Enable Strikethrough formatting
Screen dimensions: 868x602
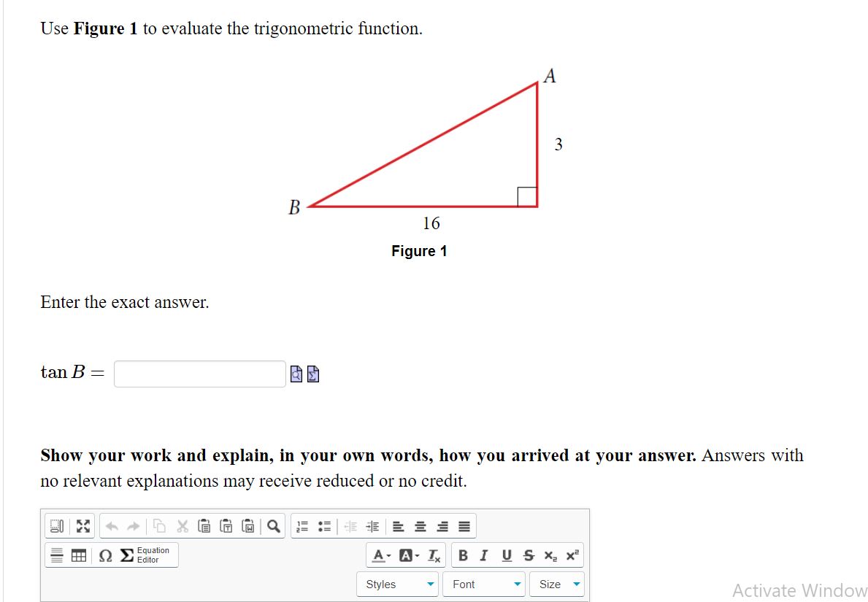[528, 555]
